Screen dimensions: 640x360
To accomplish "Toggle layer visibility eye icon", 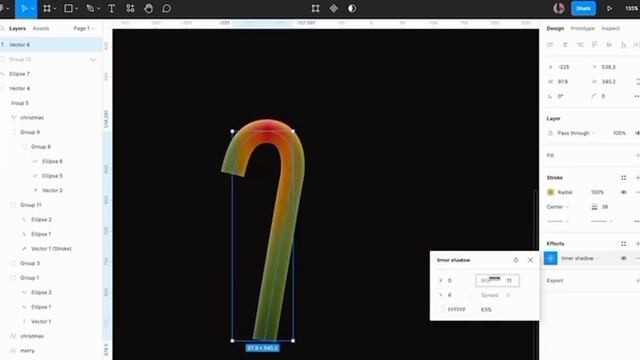I will coord(637,133).
